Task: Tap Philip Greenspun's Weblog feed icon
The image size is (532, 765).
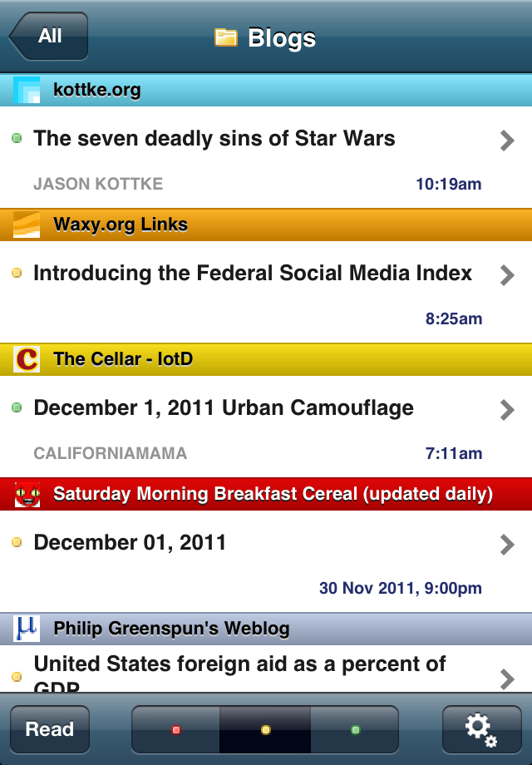Action: tap(27, 629)
